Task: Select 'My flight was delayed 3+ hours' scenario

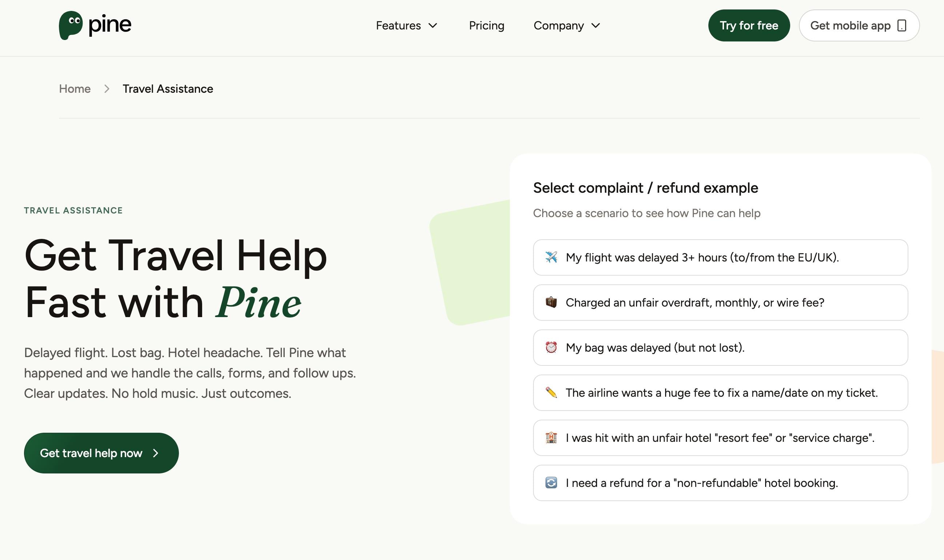Action: coord(720,257)
